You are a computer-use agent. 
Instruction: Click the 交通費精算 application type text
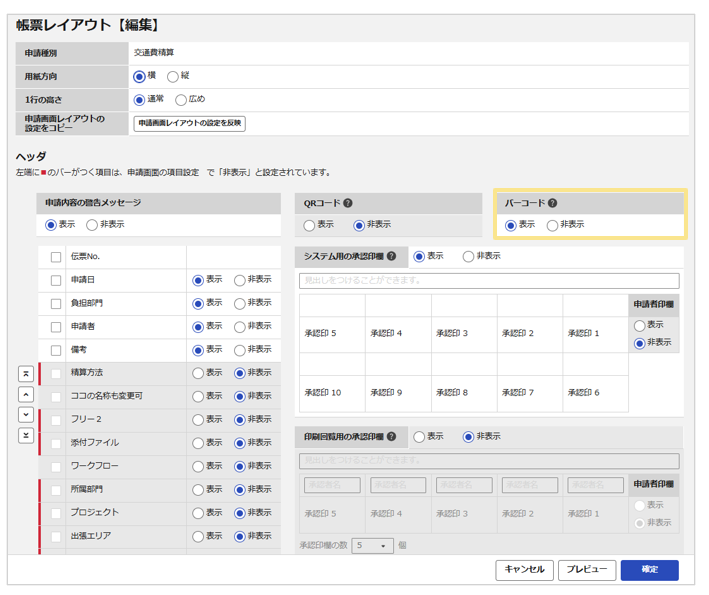(154, 53)
